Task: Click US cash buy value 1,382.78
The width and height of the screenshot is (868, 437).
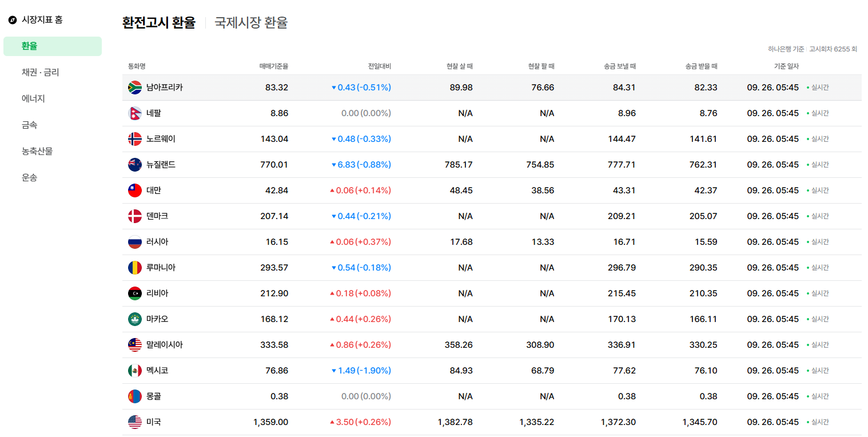Action: point(455,422)
